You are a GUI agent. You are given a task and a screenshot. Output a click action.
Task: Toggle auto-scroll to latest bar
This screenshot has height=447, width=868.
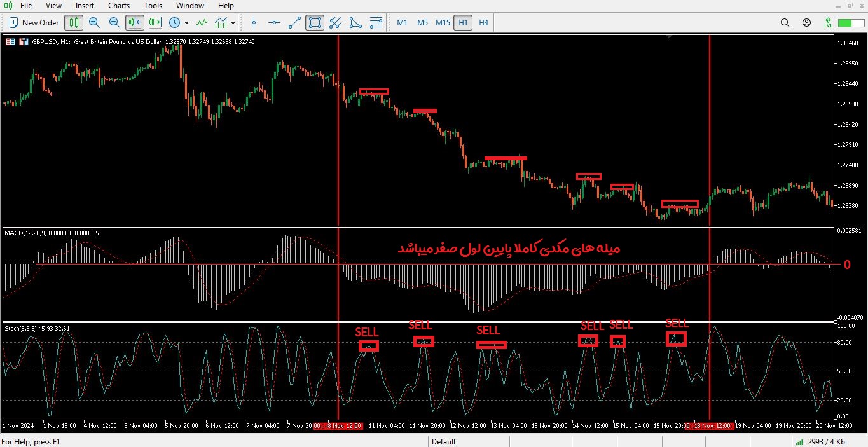coord(135,23)
